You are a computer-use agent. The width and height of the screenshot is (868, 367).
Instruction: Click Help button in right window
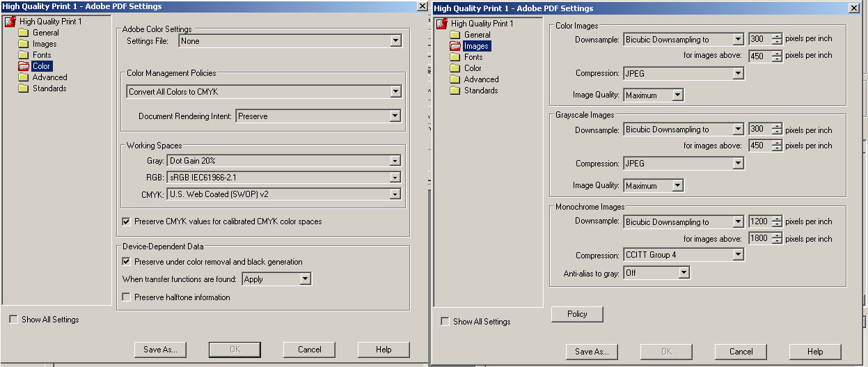[815, 352]
